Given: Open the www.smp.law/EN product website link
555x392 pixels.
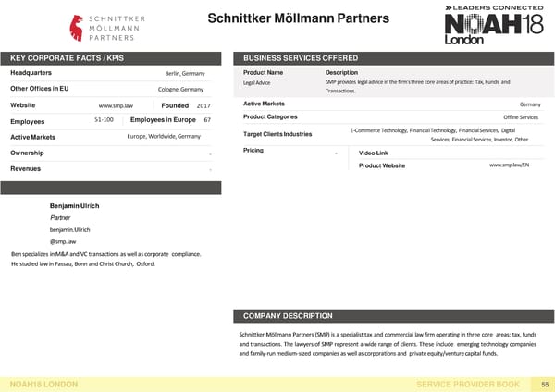Looking at the screenshot, I should click(509, 165).
